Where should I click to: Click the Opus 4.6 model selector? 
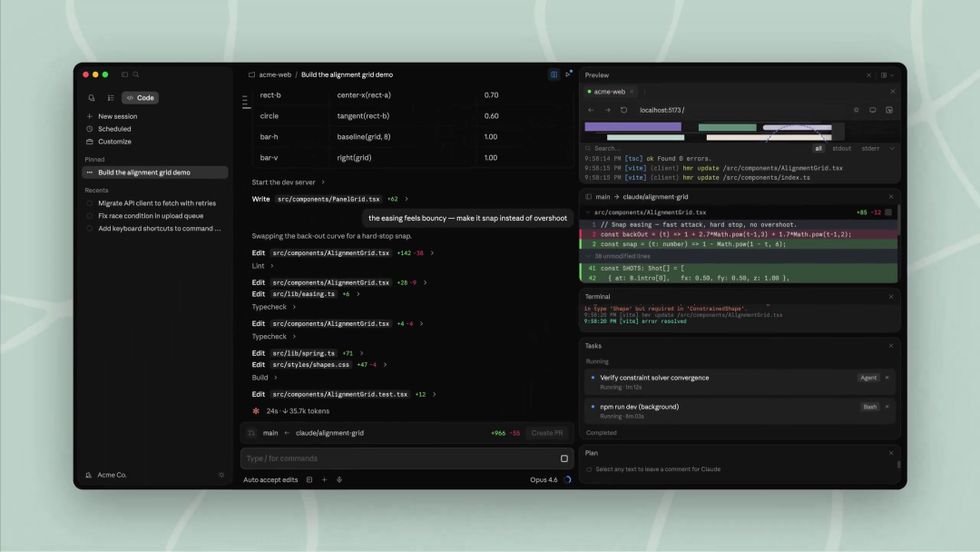click(x=544, y=480)
